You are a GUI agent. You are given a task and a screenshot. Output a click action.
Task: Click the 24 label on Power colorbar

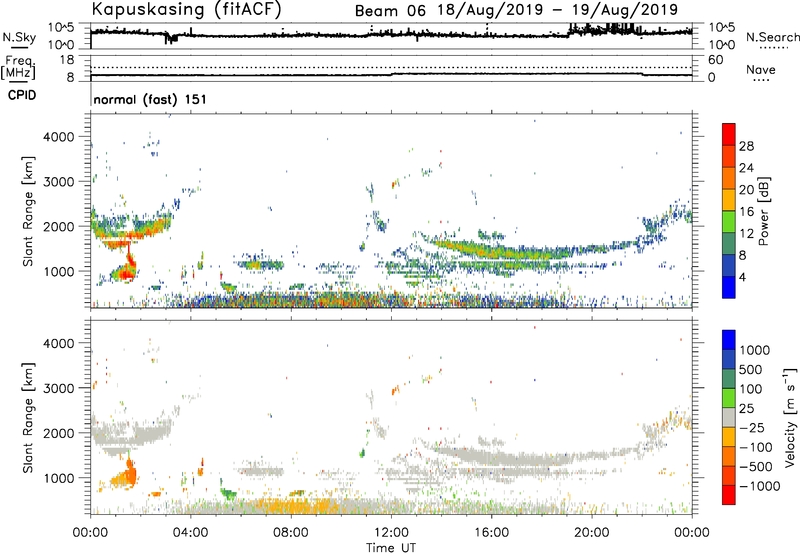tap(746, 168)
